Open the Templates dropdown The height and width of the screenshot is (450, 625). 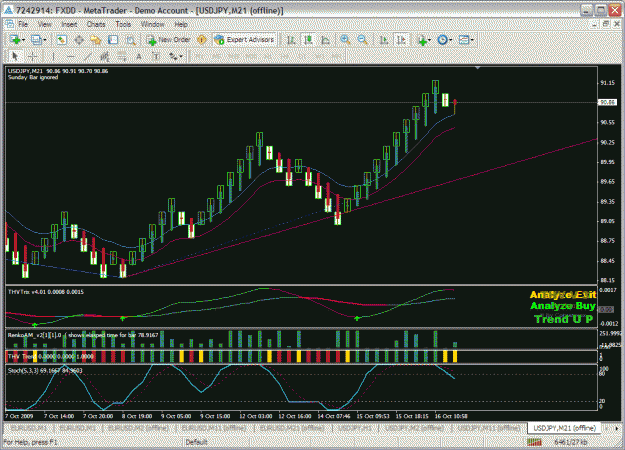click(466, 40)
